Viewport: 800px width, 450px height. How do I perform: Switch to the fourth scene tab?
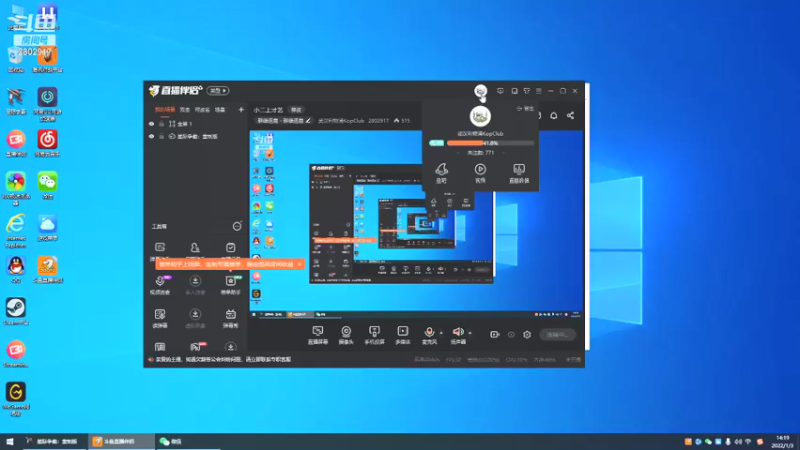coord(220,110)
